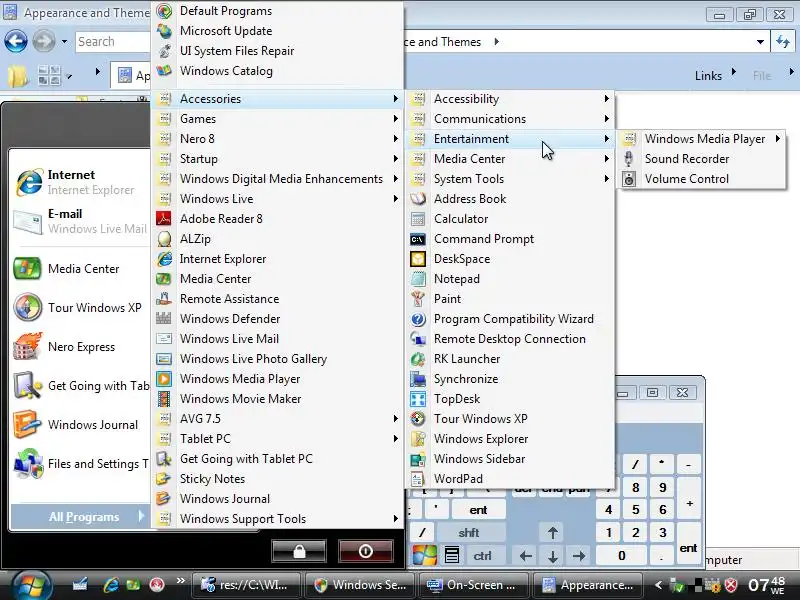Click the refresh button beside address bar
This screenshot has height=600, width=800.
click(783, 42)
